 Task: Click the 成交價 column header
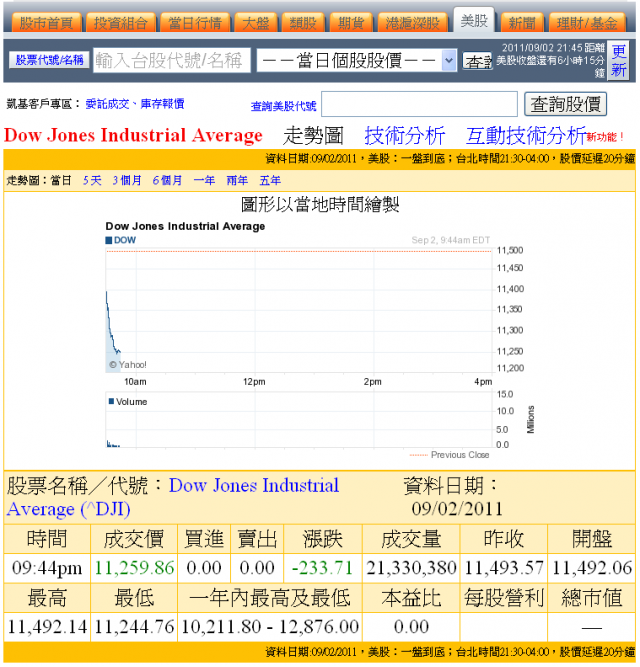pyautogui.click(x=134, y=539)
